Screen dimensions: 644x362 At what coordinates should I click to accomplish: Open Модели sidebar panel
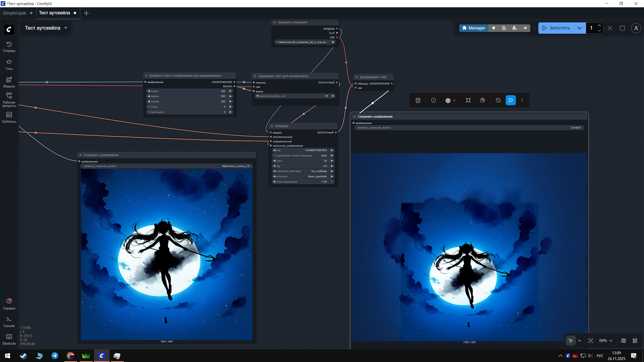(9, 82)
